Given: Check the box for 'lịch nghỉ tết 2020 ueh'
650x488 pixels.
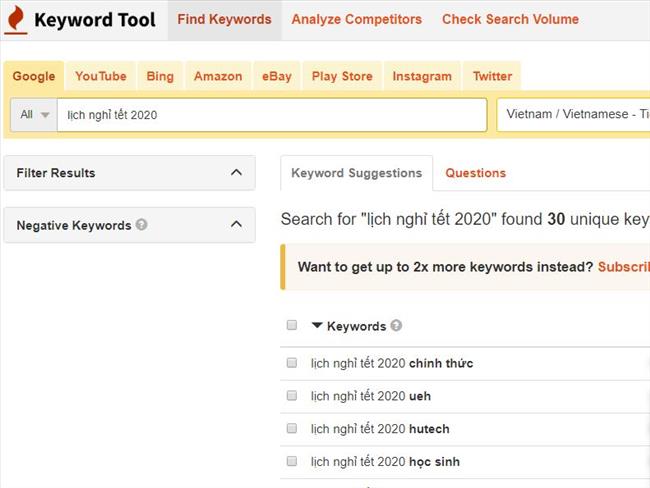Looking at the screenshot, I should coord(292,396).
